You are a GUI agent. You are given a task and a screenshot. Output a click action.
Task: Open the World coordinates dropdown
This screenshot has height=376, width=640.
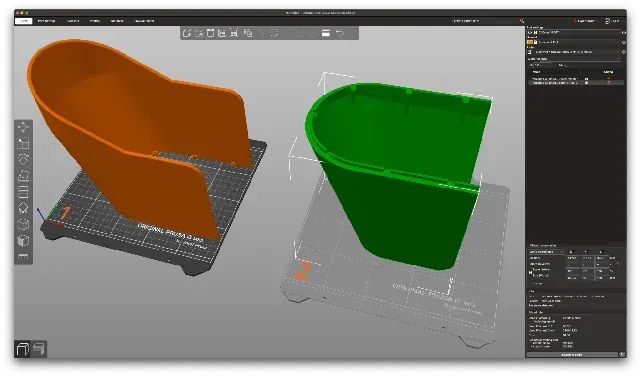[547, 252]
